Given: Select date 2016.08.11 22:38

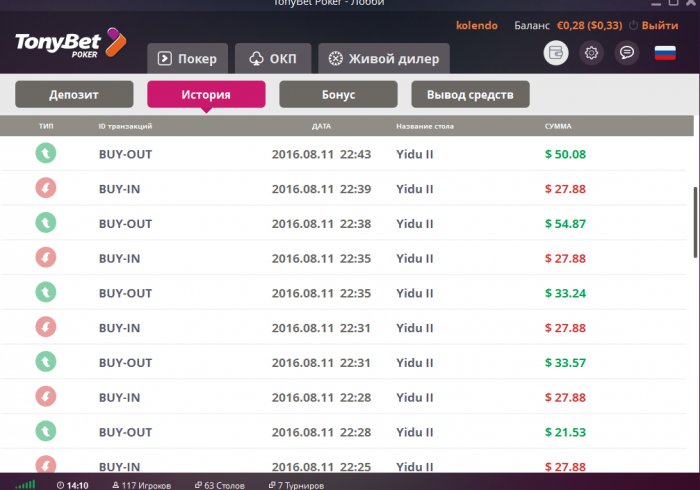Looking at the screenshot, I should coord(321,224).
